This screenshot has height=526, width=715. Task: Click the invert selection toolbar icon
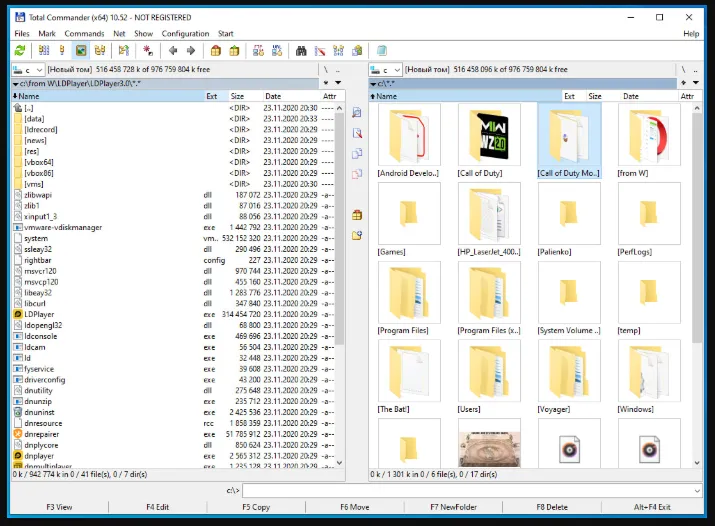124,51
